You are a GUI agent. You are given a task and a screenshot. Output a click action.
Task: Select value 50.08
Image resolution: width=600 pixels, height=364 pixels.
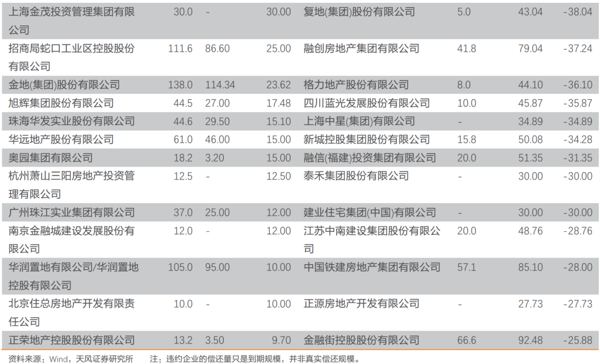(x=531, y=140)
